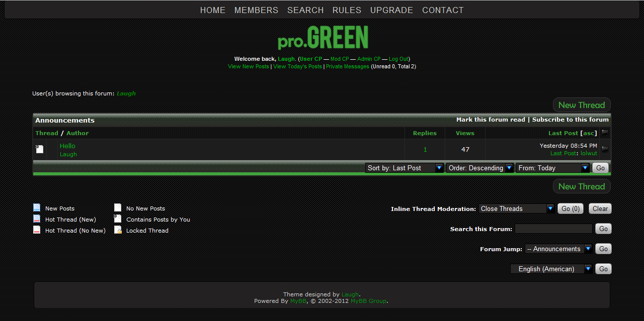The width and height of the screenshot is (644, 321).
Task: Click Go next to Forum Jump
Action: click(603, 249)
